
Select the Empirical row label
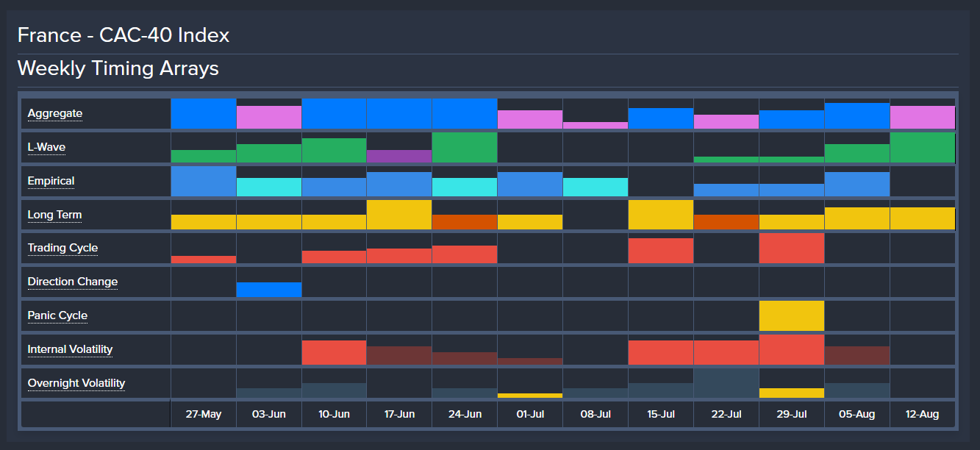point(51,181)
